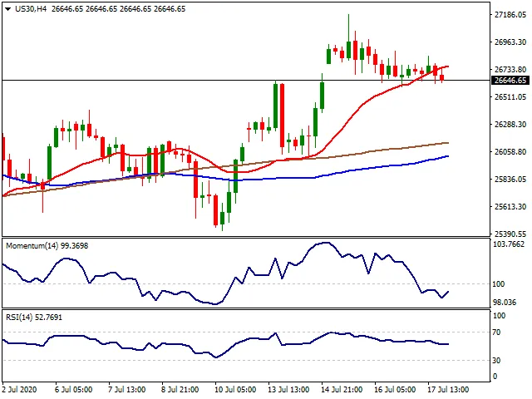Click price axis value 26963.30
Viewport: 532px width, 399px height.
pyautogui.click(x=510, y=42)
